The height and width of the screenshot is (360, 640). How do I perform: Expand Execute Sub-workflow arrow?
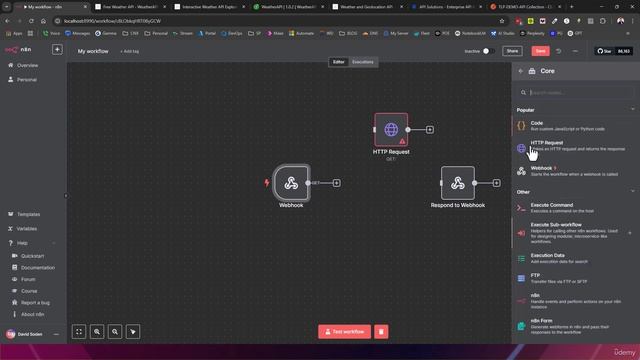[630, 233]
